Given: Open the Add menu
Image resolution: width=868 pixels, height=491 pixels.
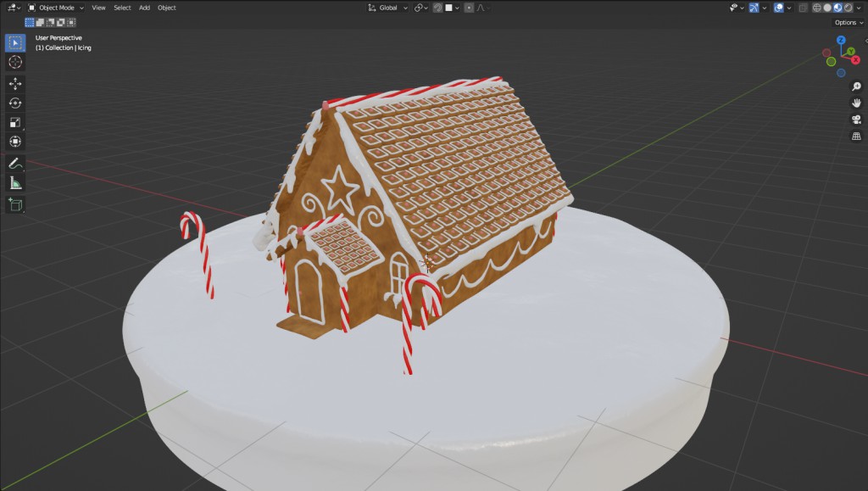Looking at the screenshot, I should [x=144, y=8].
